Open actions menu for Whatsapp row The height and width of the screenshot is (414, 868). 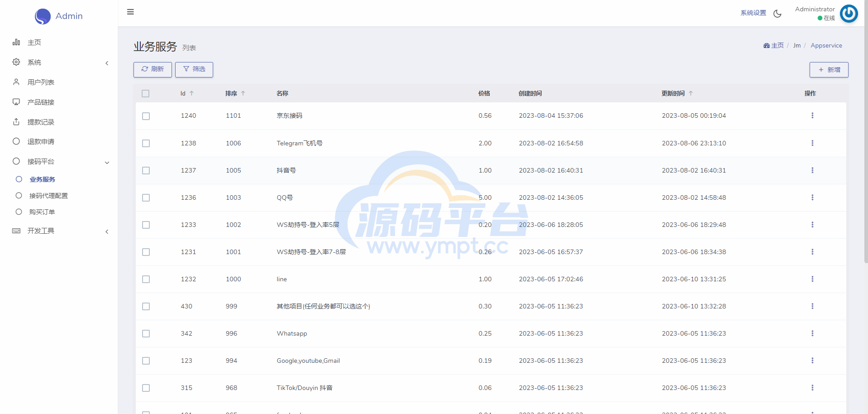tap(812, 333)
